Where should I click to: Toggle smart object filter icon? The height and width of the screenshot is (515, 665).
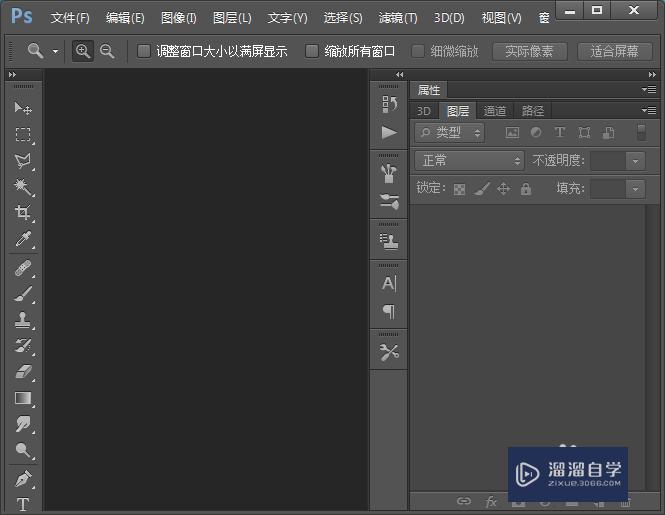608,133
